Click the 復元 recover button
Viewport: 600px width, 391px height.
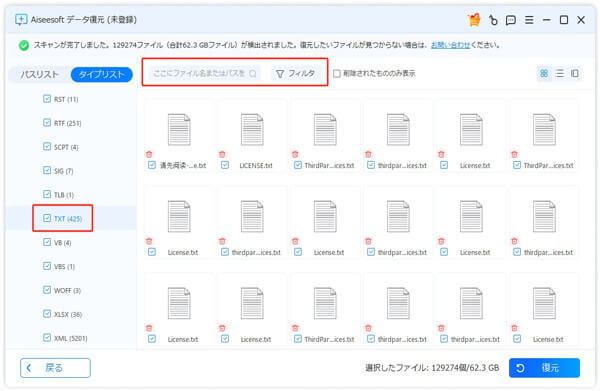[x=544, y=368]
